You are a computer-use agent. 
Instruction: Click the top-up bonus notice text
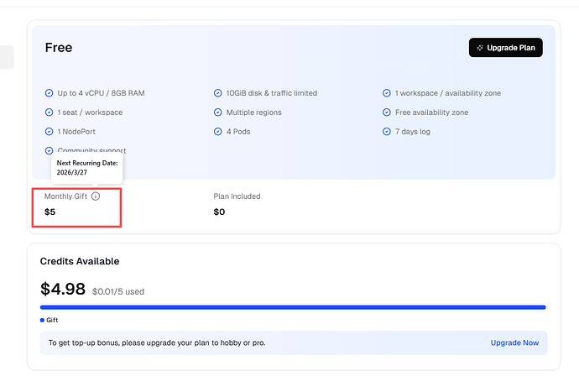click(157, 342)
